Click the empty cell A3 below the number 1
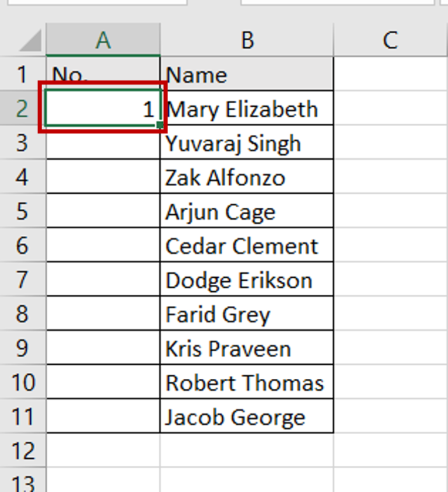Screen dimensions: 448x492 pos(103,143)
